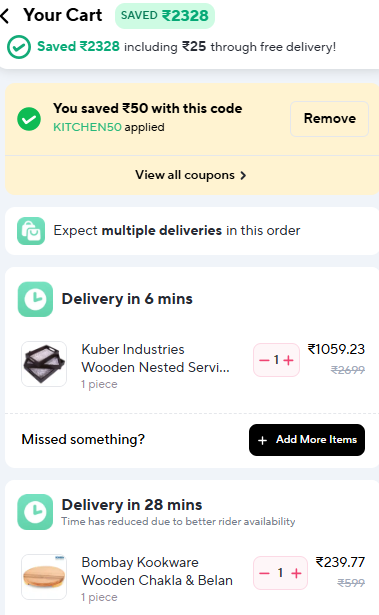This screenshot has width=379, height=615.
Task: Remove the KITCHEN50 coupon
Action: pyautogui.click(x=330, y=119)
